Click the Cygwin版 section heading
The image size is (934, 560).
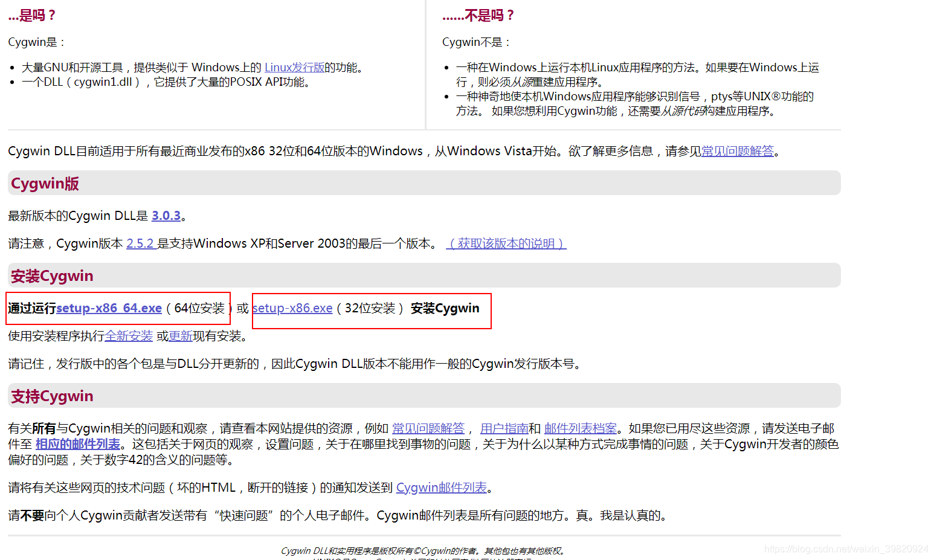coord(45,184)
